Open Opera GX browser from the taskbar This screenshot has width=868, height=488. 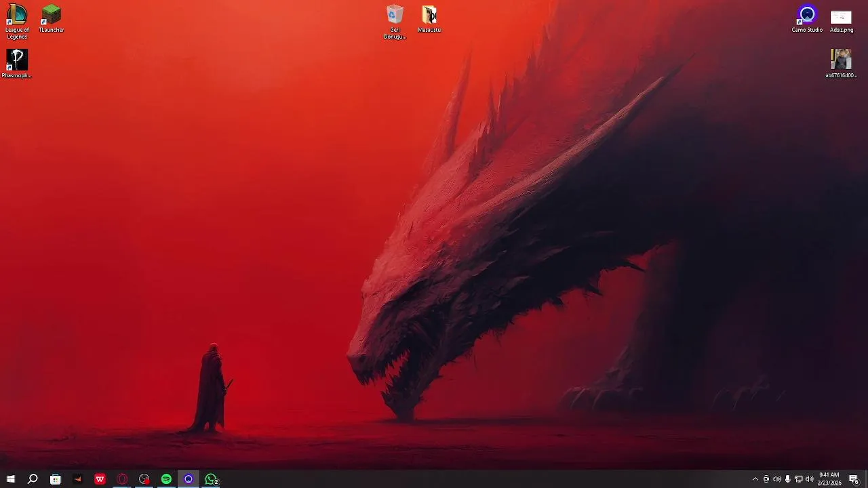[x=122, y=479]
